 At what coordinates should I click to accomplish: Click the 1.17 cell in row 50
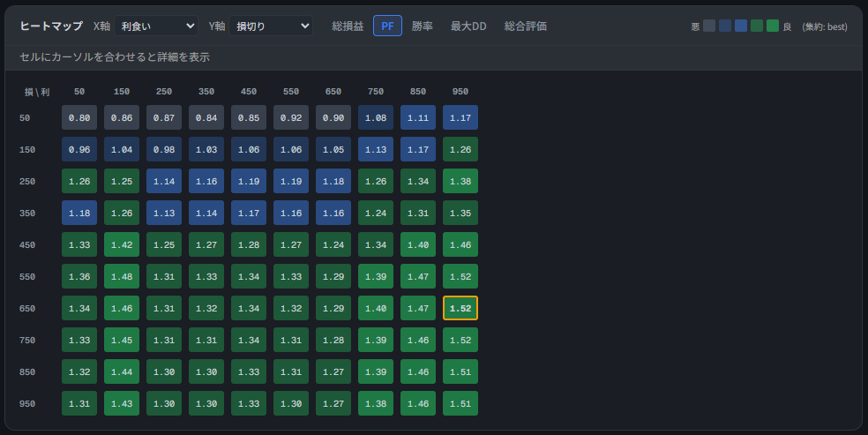(x=460, y=118)
